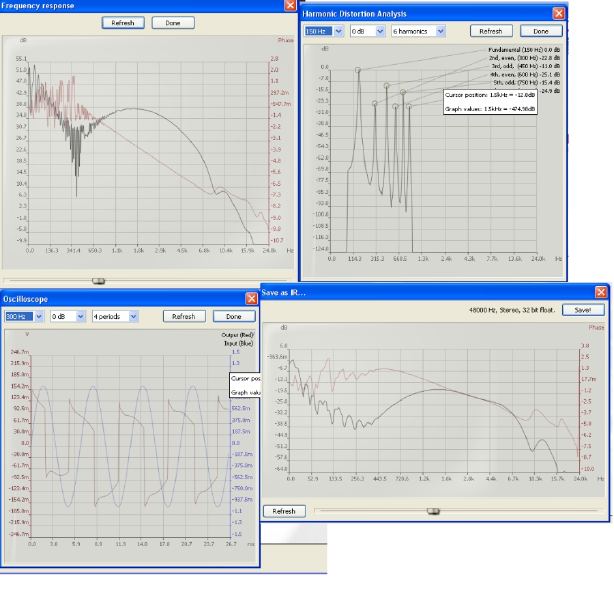Refresh the Harmonic Distortion Analysis graph
Screen dimensions: 614x600
(490, 31)
